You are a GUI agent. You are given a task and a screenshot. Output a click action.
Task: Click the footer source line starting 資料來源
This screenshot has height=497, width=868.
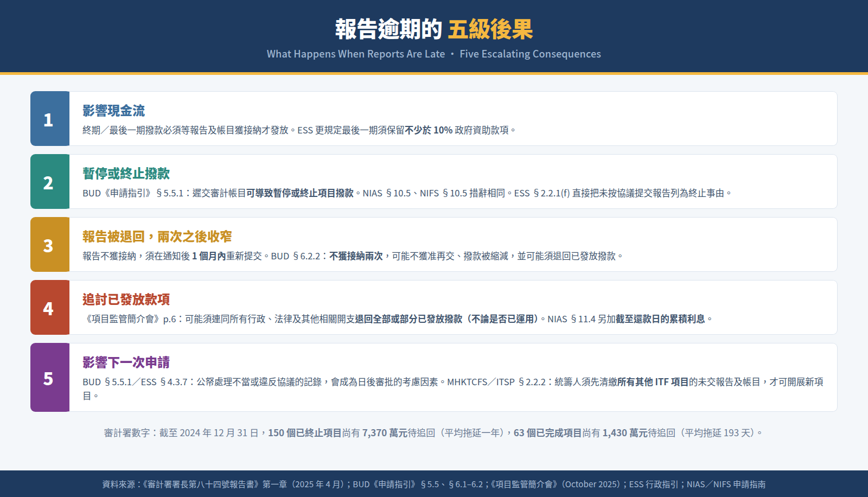pyautogui.click(x=434, y=485)
